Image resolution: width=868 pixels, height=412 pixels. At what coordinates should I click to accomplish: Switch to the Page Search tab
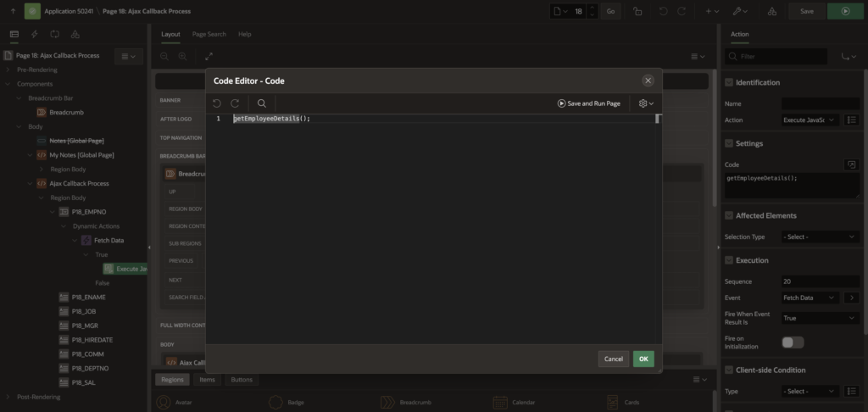pos(209,34)
